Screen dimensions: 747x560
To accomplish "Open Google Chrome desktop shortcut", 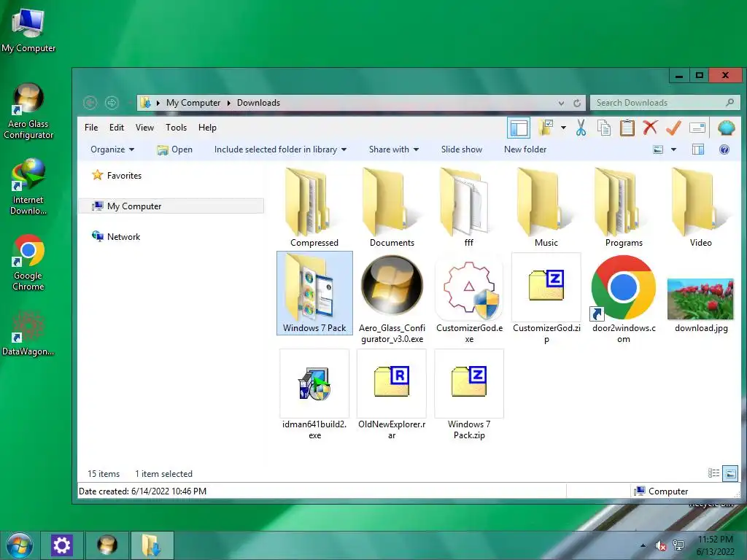I will point(28,262).
